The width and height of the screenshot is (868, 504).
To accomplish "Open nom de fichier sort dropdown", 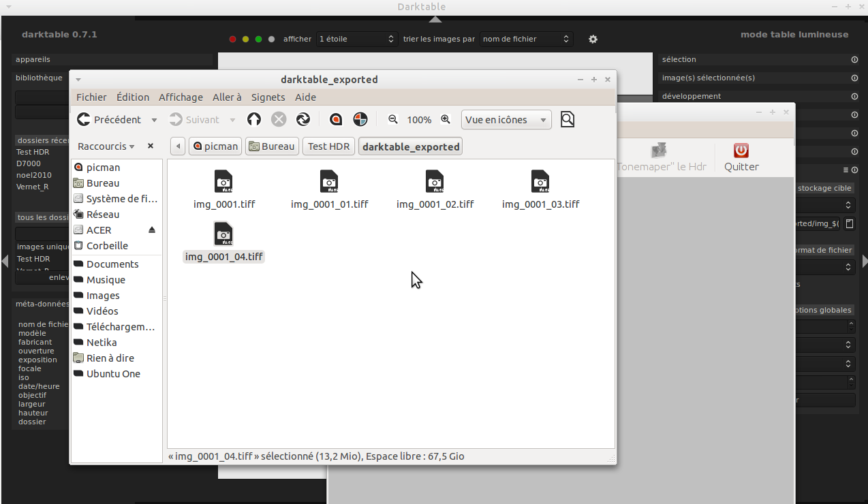I will point(526,39).
